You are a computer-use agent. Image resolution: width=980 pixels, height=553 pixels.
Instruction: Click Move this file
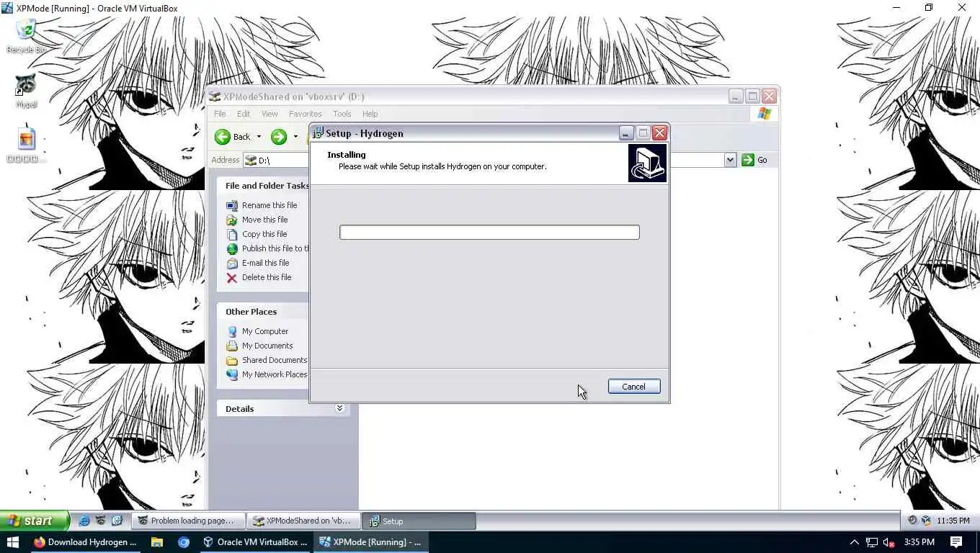[x=264, y=220]
